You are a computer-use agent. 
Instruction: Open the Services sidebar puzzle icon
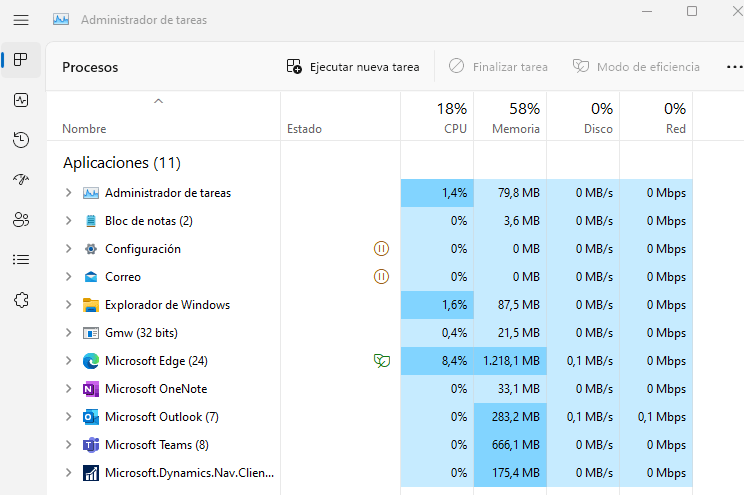21,300
